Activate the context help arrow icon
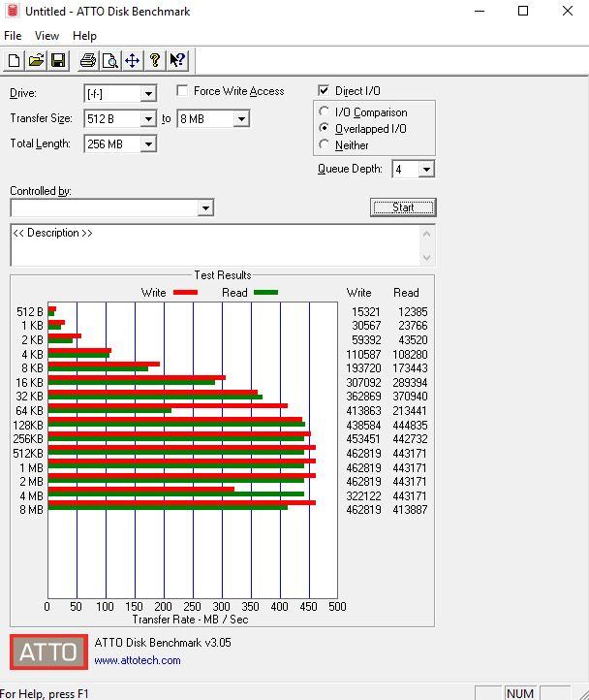The width and height of the screenshot is (589, 700). pyautogui.click(x=177, y=60)
